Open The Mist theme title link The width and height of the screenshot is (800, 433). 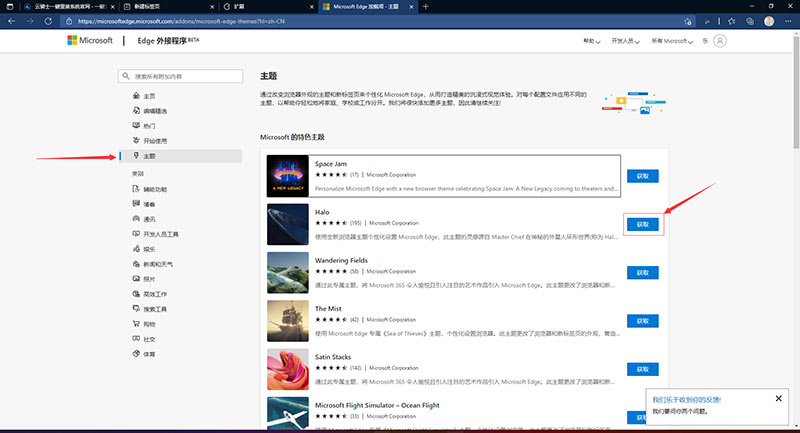coord(328,309)
